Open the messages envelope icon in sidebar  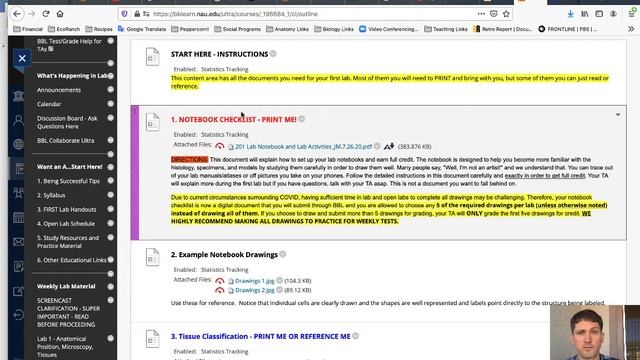pos(18,242)
